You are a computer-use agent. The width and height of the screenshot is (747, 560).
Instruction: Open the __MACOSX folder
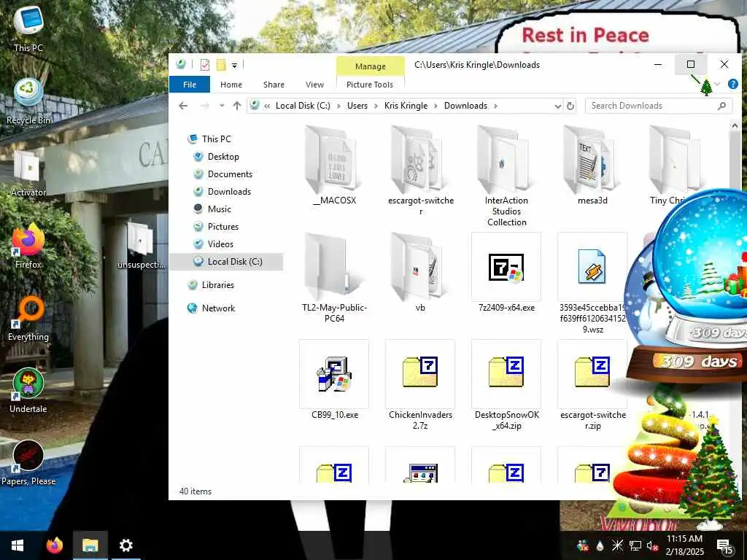pyautogui.click(x=334, y=166)
